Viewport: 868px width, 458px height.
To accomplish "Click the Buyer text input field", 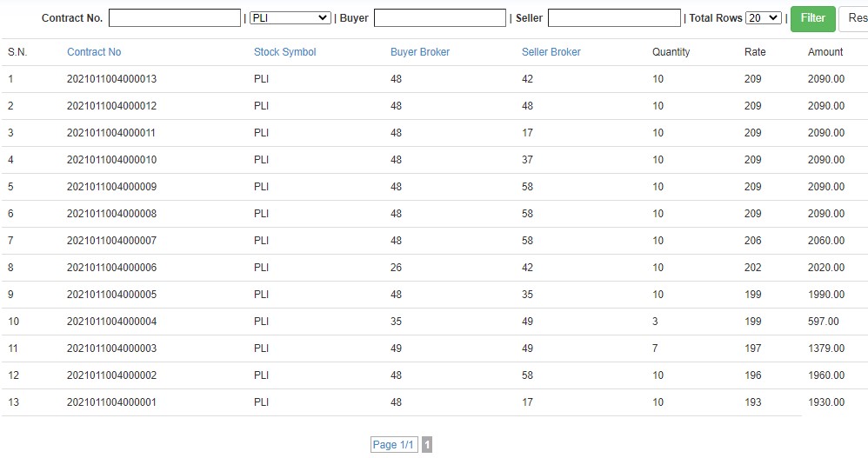I will tap(439, 18).
